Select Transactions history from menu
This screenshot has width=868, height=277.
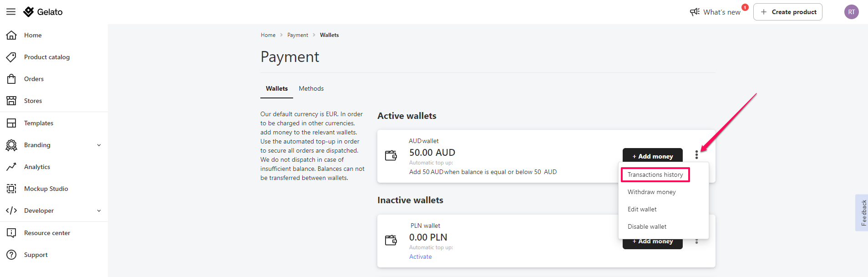tap(655, 174)
